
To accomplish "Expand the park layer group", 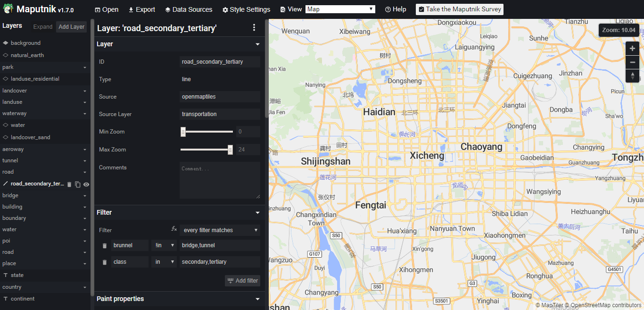I will 45,67.
